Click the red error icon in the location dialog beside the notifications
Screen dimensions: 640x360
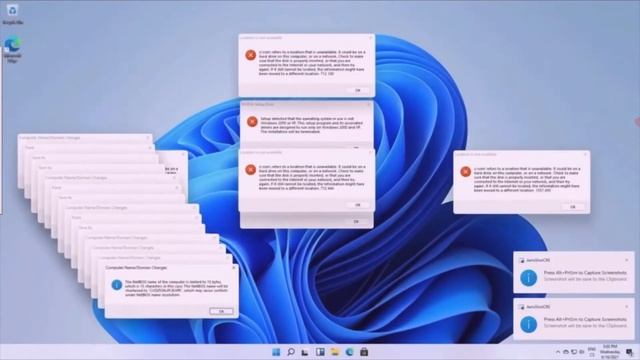pyautogui.click(x=465, y=171)
